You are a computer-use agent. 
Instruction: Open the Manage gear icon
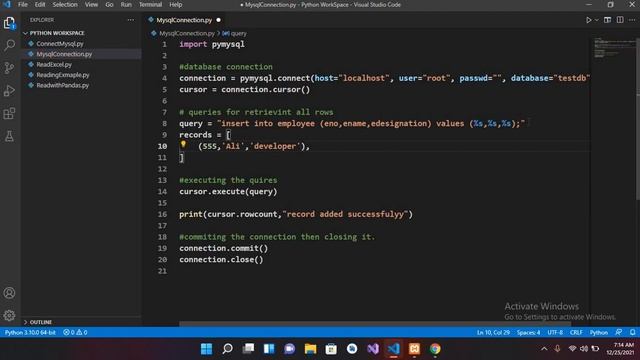[x=9, y=315]
